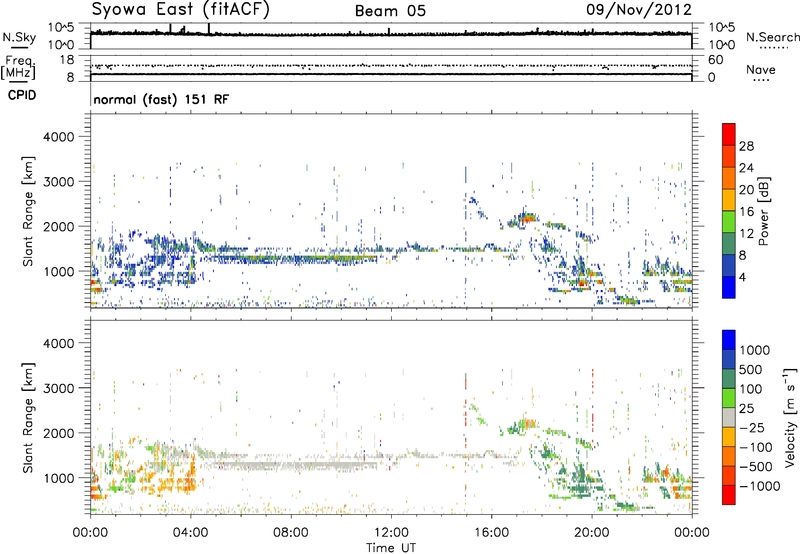Click the '10^5' left tick of noise panel
The image size is (800, 554).
tap(61, 28)
